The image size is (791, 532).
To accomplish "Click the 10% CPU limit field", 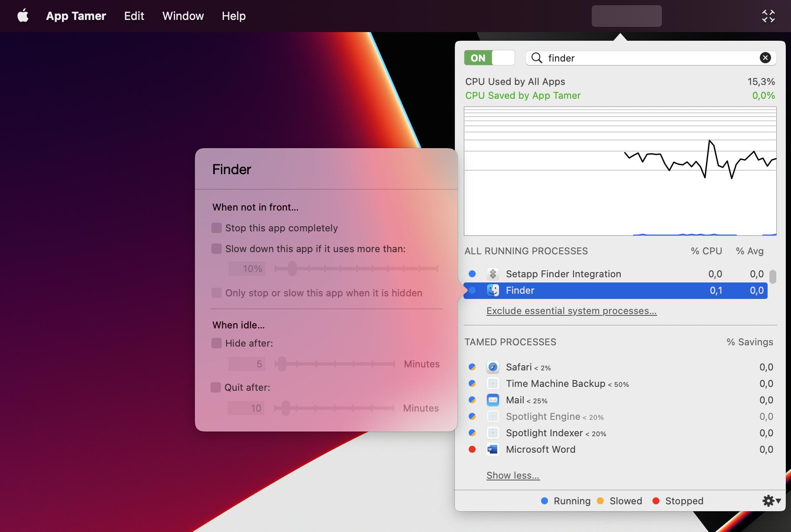I will 246,269.
